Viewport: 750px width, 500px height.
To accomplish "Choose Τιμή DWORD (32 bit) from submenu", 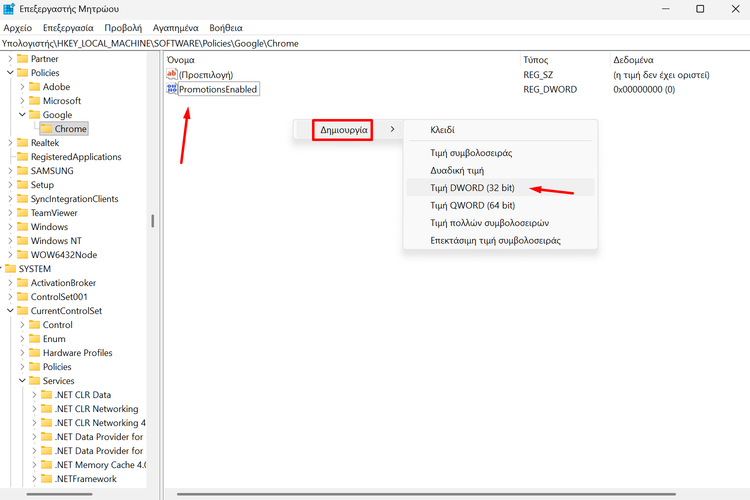I will pyautogui.click(x=500, y=188).
